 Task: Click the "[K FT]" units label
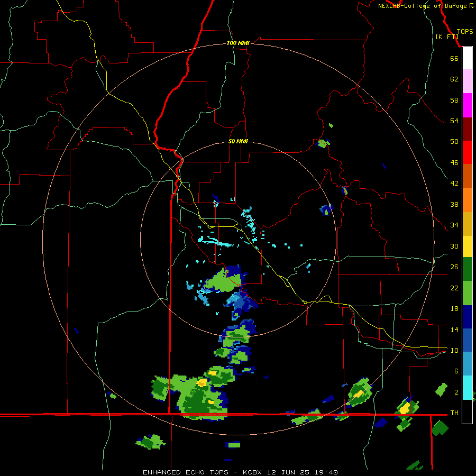(447, 36)
